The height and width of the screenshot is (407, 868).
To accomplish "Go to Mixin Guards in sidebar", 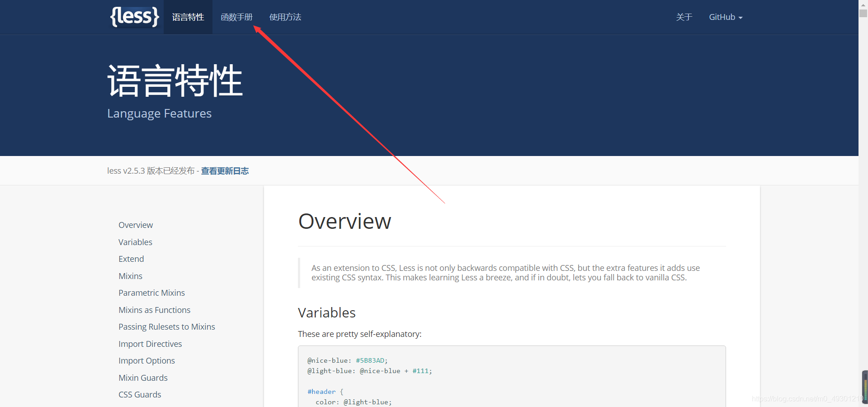I will (143, 378).
